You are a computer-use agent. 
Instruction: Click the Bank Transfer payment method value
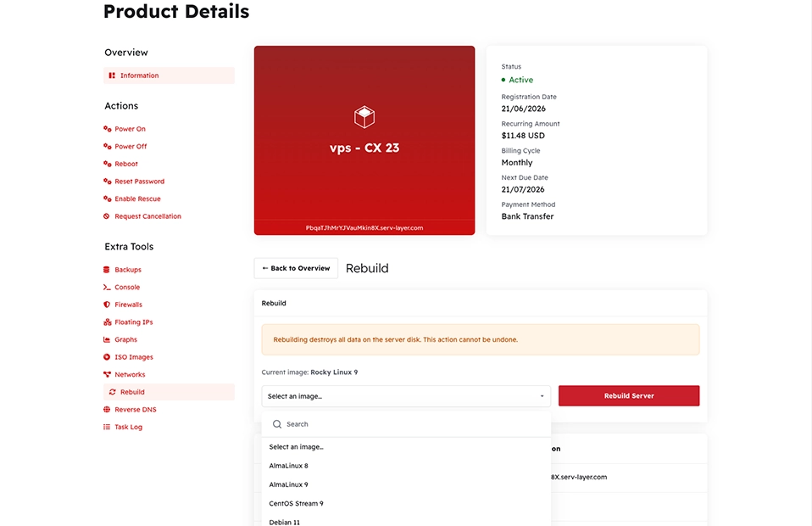coord(527,216)
